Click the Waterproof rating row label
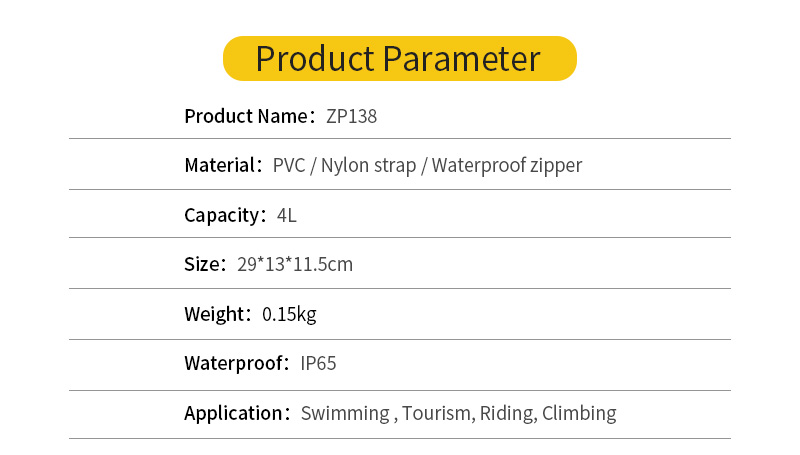The height and width of the screenshot is (455, 800). tap(235, 363)
